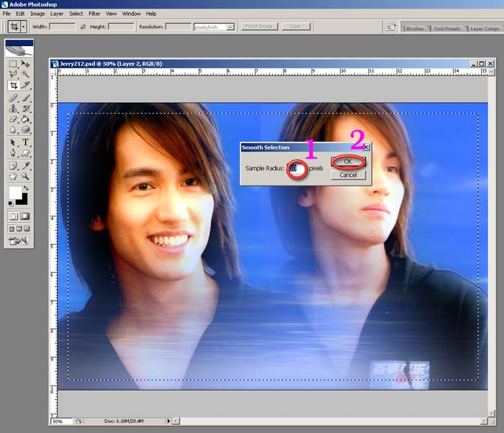The image size is (504, 433).
Task: Open the pixels/inch resolution unit dropdown
Action: pos(230,27)
